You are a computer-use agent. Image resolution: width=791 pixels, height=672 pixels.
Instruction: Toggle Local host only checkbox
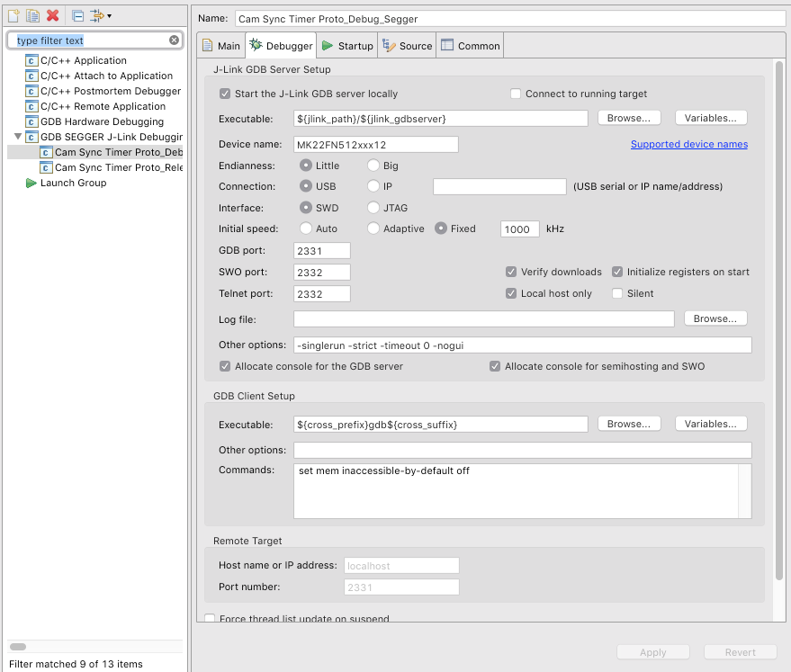[511, 293]
